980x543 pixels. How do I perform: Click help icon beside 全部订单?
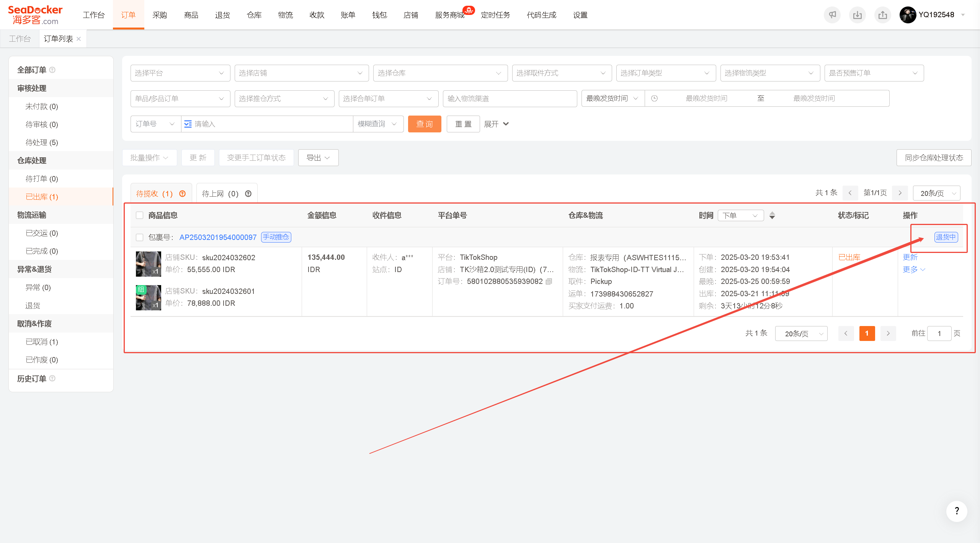click(52, 70)
